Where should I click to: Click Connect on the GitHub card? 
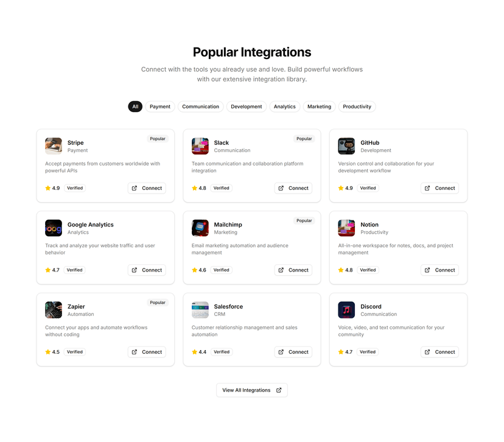tap(439, 188)
